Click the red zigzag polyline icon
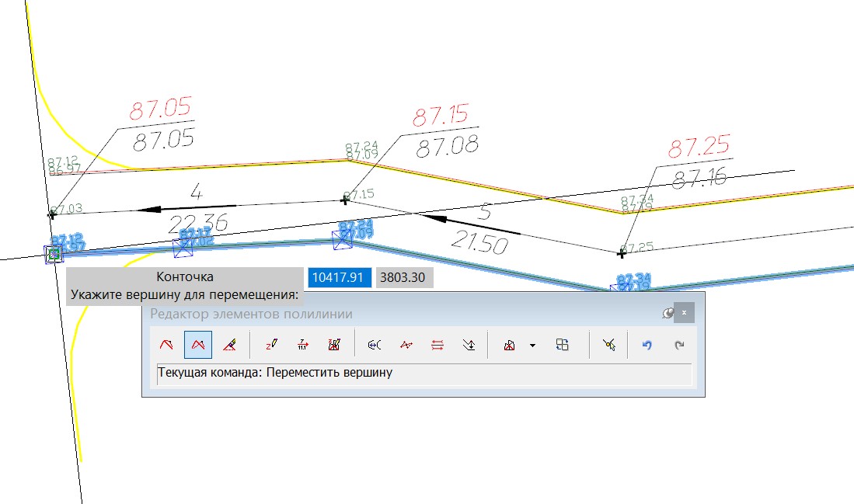854x504 pixels. (406, 344)
